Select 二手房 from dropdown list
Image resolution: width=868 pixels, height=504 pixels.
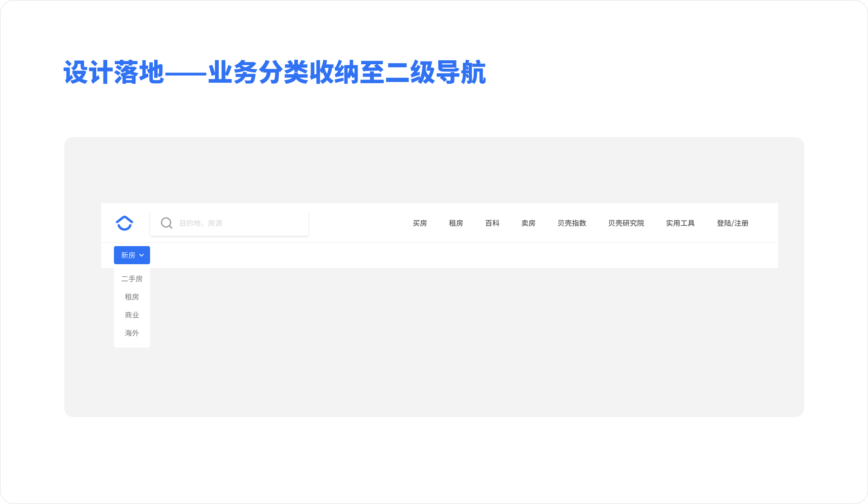(x=132, y=279)
